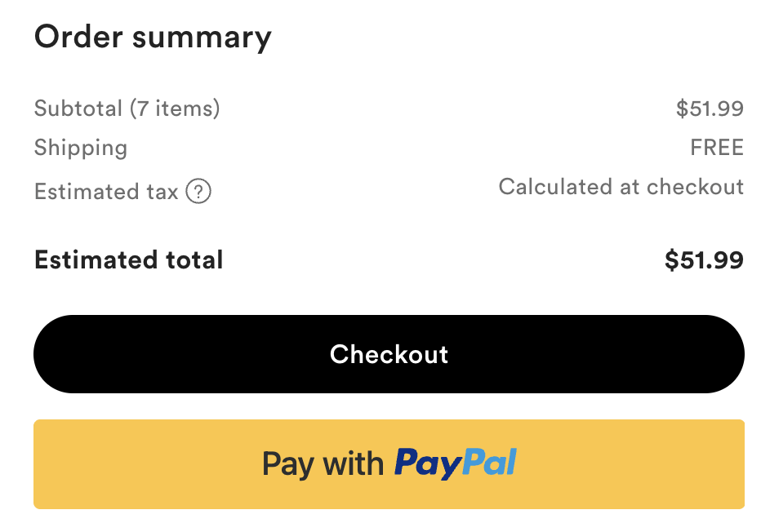Select the Shipping label
Viewport: 761px width, 532px height.
tap(81, 148)
